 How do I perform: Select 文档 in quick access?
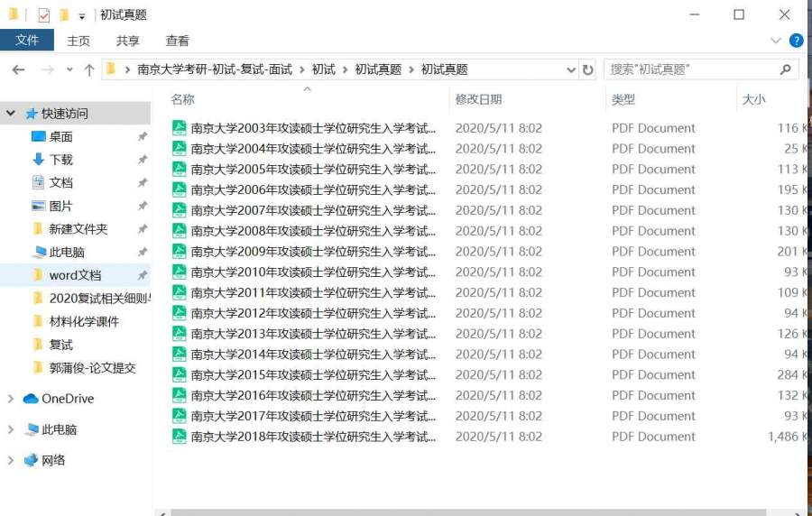click(x=60, y=183)
